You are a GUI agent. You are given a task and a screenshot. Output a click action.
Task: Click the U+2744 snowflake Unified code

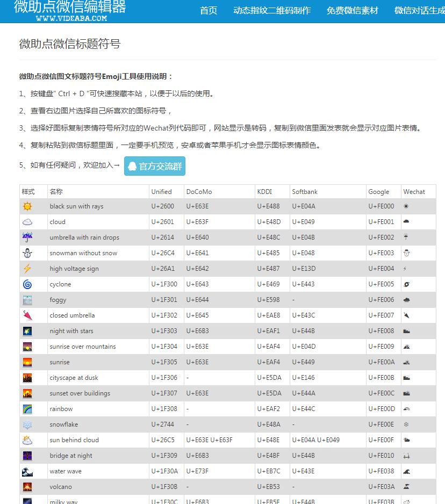tap(163, 424)
